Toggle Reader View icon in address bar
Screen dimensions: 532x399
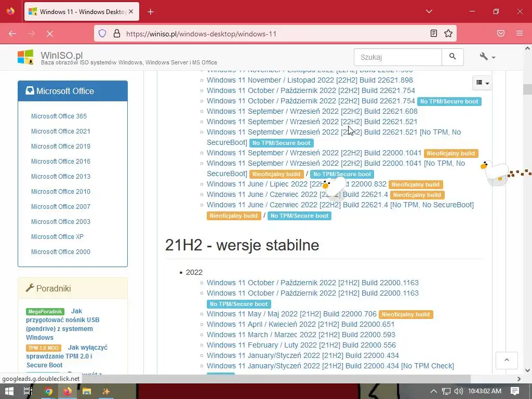pyautogui.click(x=434, y=33)
